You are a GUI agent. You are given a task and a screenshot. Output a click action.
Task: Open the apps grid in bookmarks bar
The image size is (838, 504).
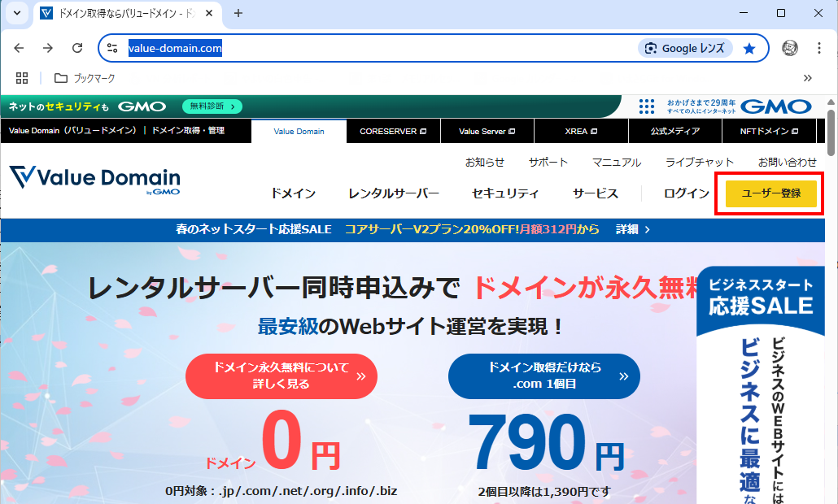point(22,78)
